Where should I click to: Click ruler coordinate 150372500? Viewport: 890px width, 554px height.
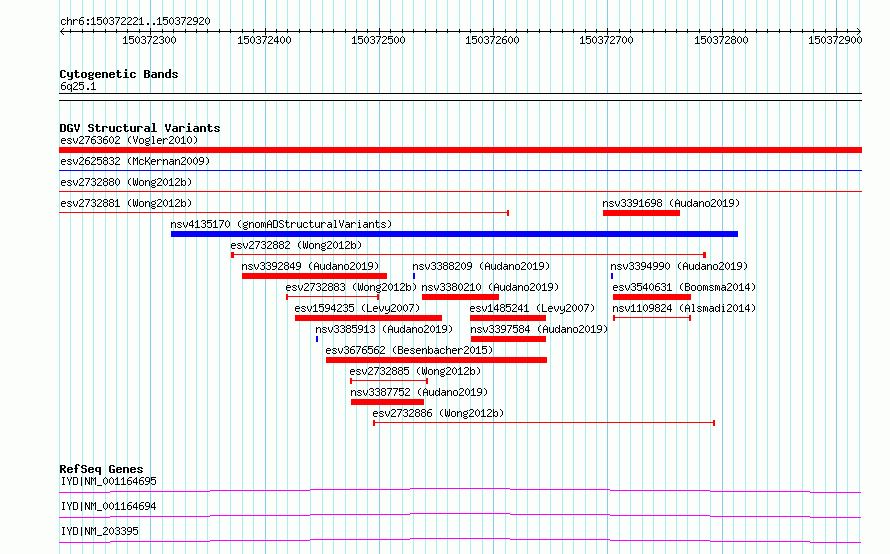[x=378, y=40]
